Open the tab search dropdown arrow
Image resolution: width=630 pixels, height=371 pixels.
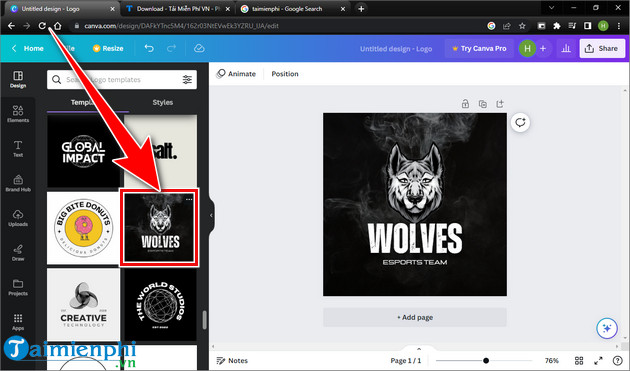[x=552, y=8]
